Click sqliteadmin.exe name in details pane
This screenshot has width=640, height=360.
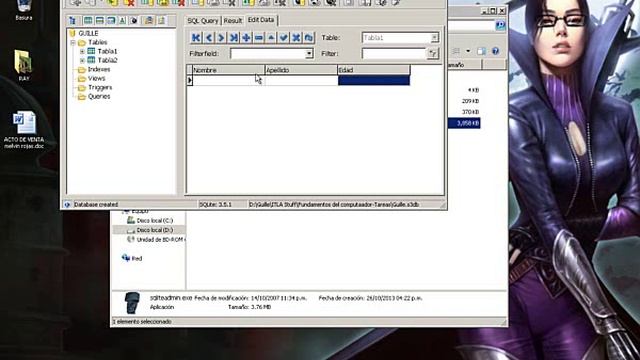tap(171, 298)
